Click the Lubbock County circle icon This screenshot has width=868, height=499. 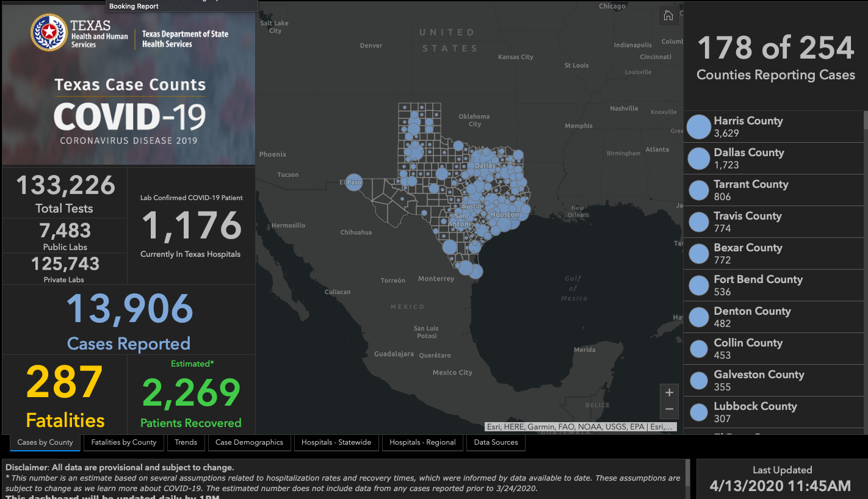[x=698, y=412]
